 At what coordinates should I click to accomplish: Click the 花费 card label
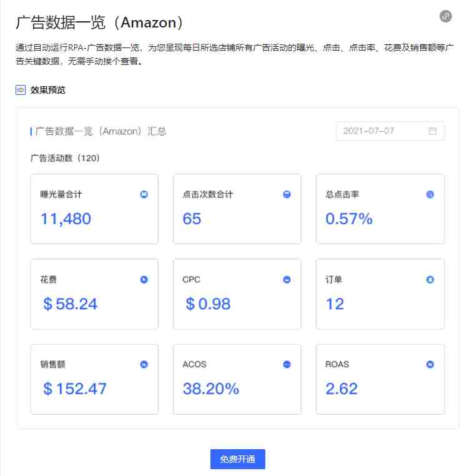pos(49,280)
